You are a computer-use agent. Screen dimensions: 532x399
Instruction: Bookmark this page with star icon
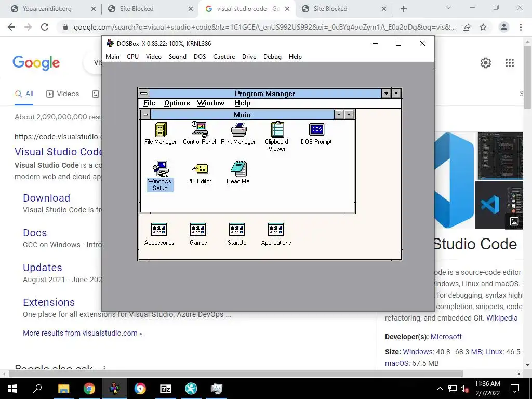click(483, 27)
